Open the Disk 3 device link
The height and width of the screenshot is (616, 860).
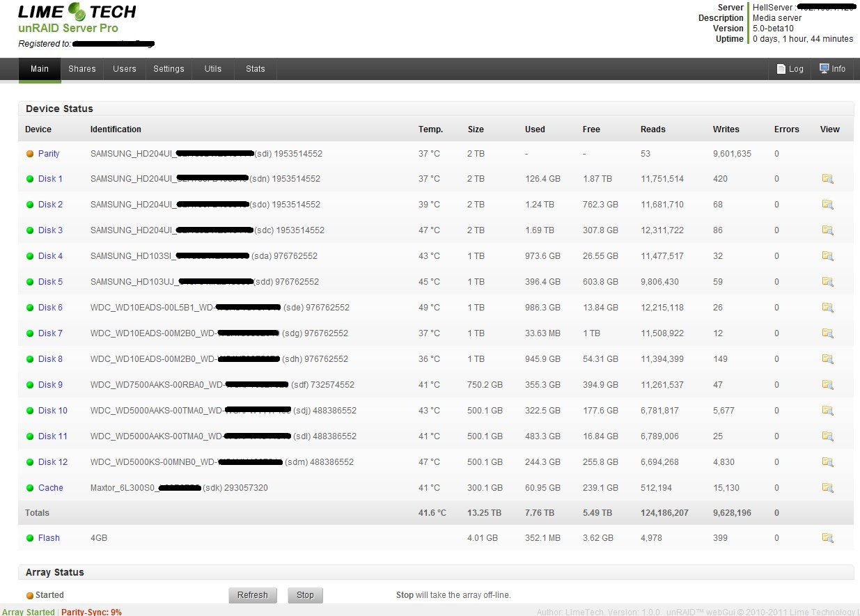point(50,230)
